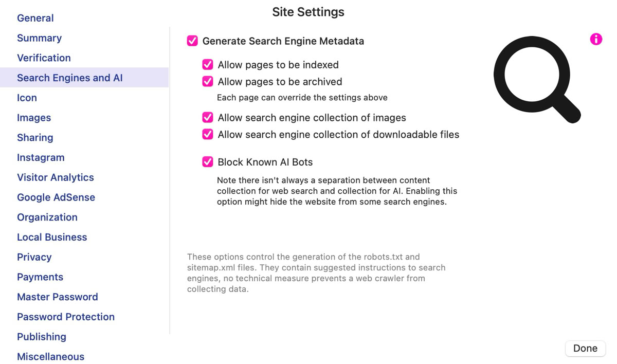Switch to Password Protection settings
The image size is (617, 364).
pyautogui.click(x=66, y=317)
